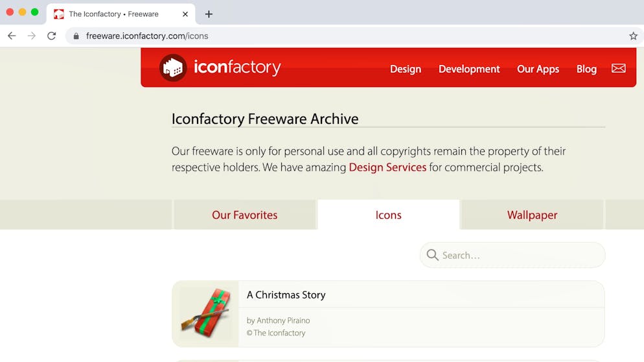This screenshot has width=644, height=362.
Task: Click the Christmas Story gift thumbnail
Action: [205, 314]
